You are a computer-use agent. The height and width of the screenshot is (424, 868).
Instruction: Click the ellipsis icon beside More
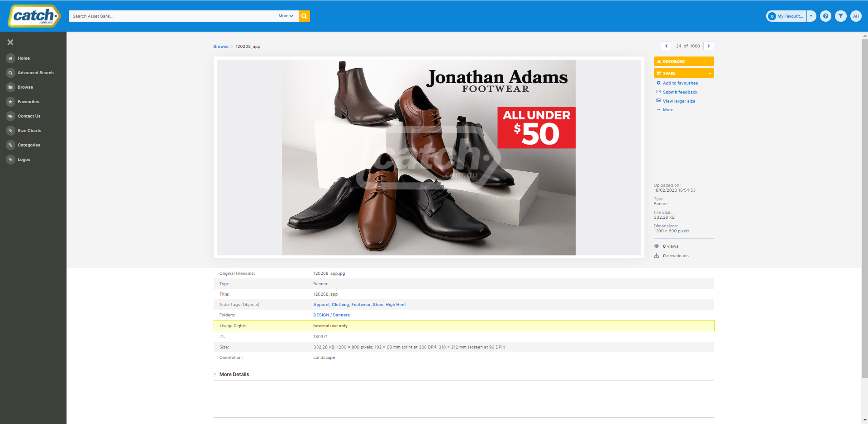(658, 109)
